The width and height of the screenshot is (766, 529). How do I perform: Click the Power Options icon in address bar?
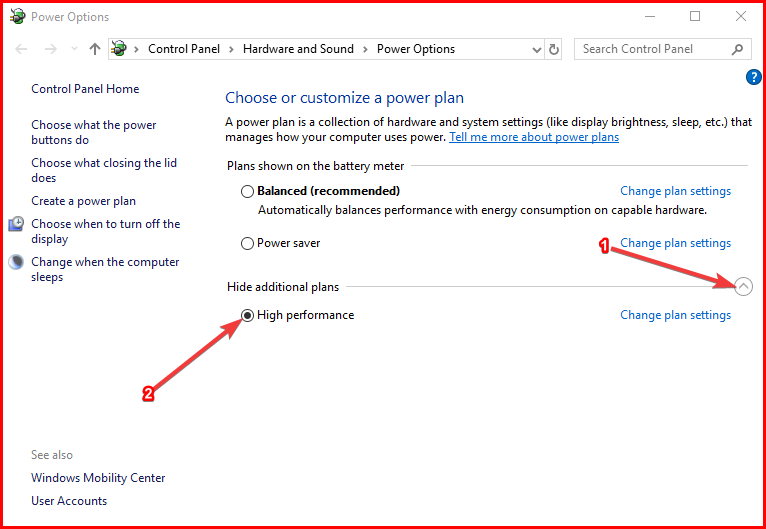click(x=120, y=49)
